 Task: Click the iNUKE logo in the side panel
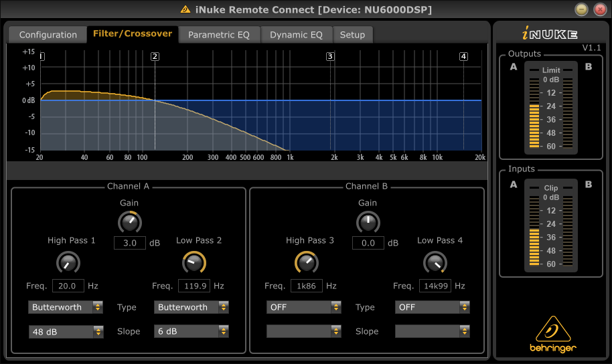tap(550, 33)
